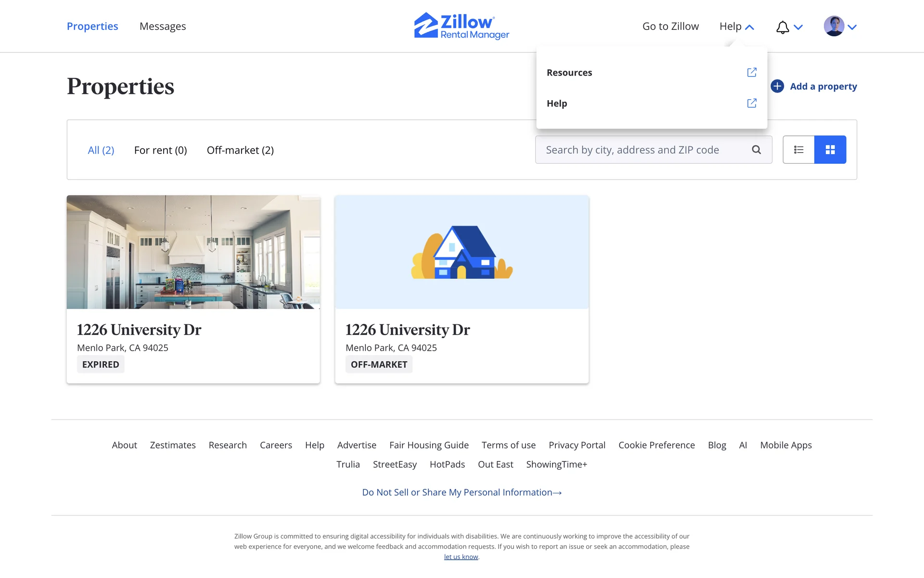The width and height of the screenshot is (924, 578).
Task: Click the Zillow Rental Manager logo
Action: [x=462, y=26]
